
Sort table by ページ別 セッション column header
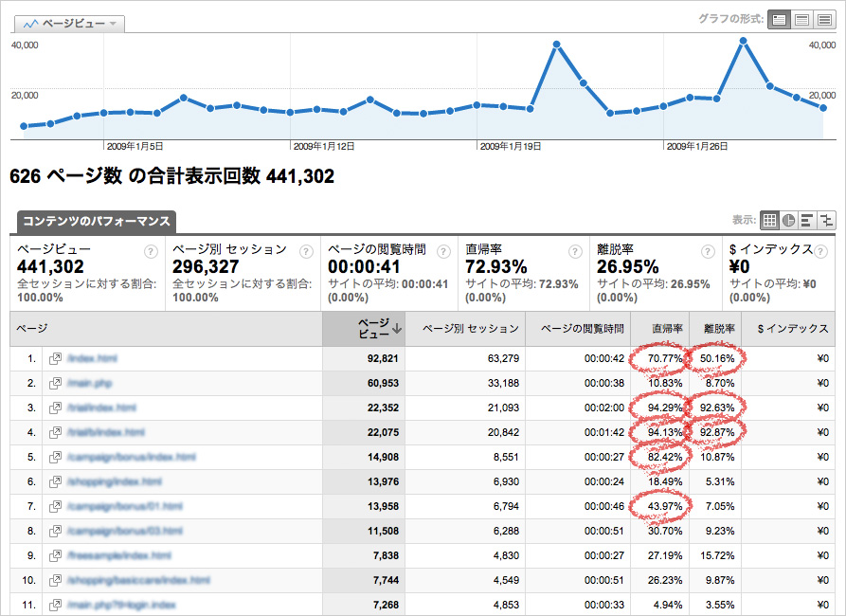pyautogui.click(x=469, y=329)
